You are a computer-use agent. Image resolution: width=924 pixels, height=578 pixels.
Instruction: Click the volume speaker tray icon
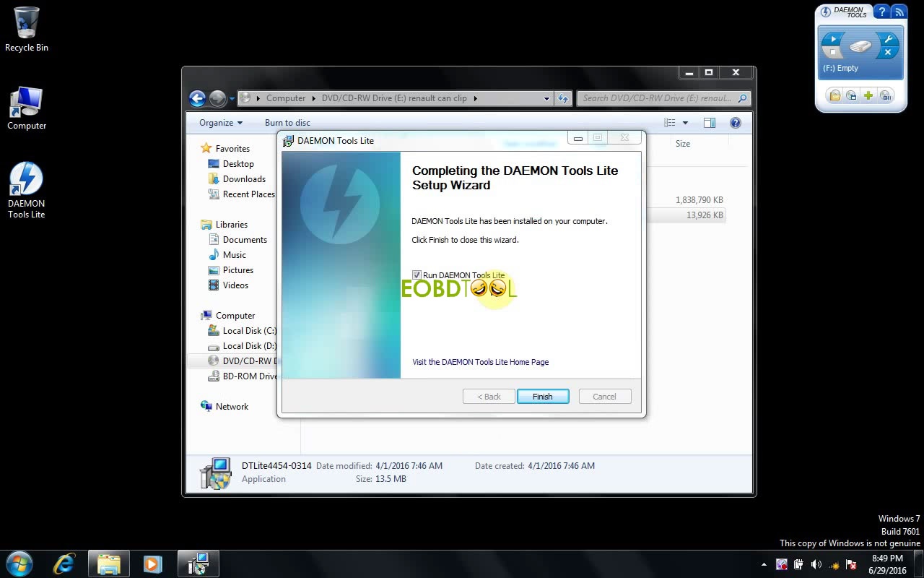[816, 564]
